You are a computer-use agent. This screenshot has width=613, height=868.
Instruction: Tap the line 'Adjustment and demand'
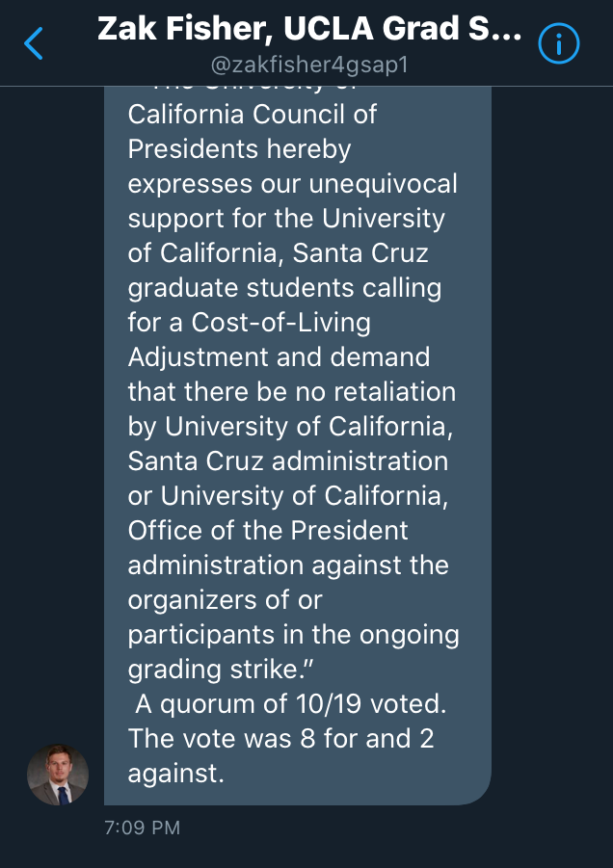click(x=279, y=357)
